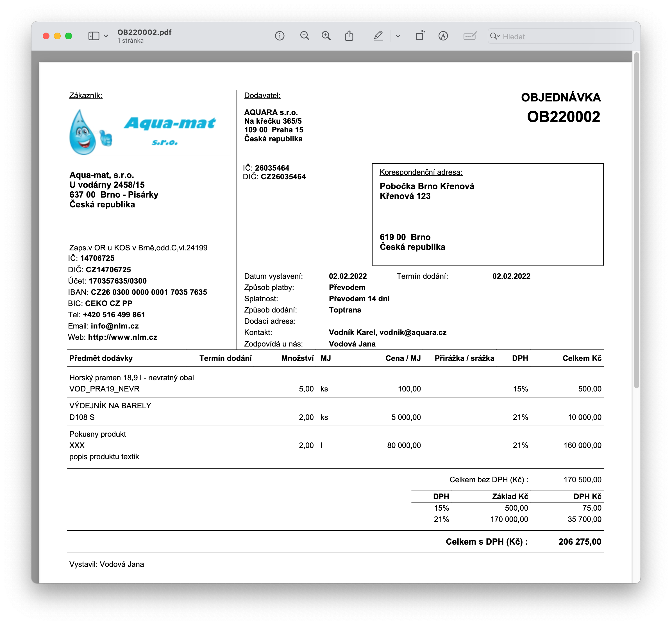Screen dimensions: 672x625
Task: Rotate the page with the rotate icon
Action: pyautogui.click(x=420, y=36)
